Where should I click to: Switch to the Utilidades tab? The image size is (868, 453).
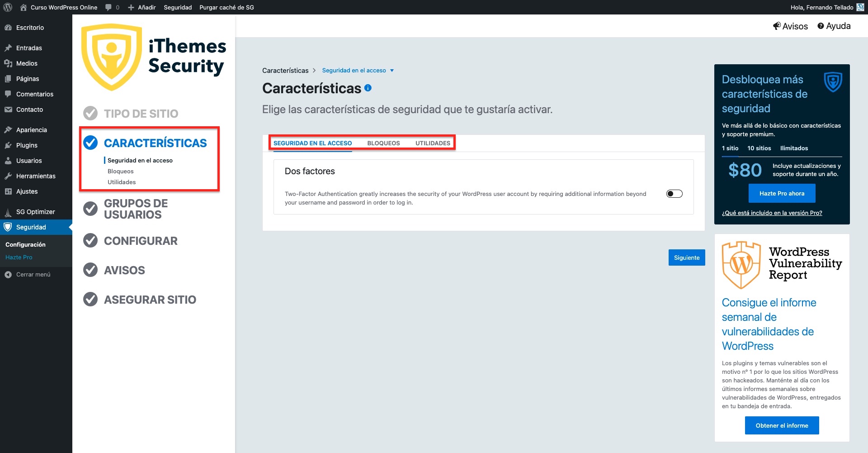433,143
